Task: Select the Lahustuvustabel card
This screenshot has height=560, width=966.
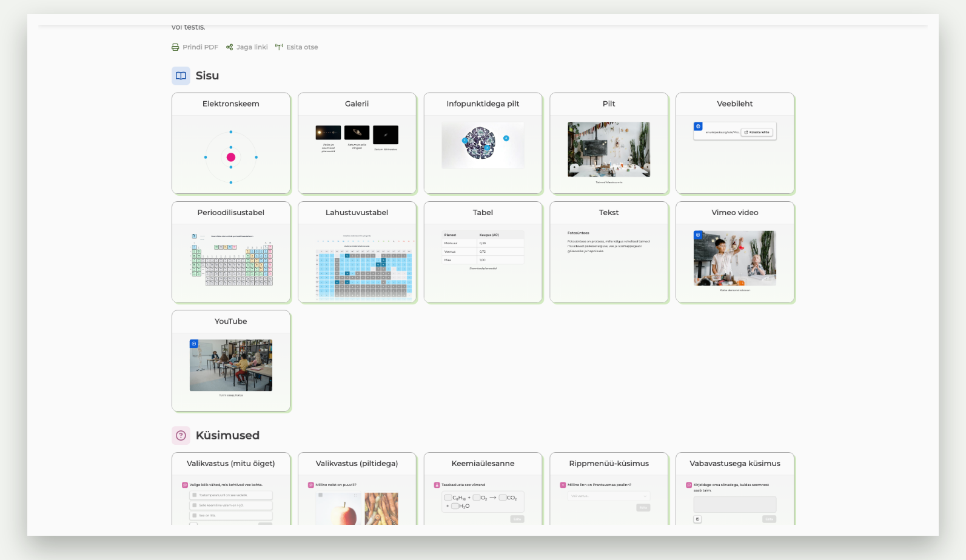Action: pyautogui.click(x=357, y=252)
